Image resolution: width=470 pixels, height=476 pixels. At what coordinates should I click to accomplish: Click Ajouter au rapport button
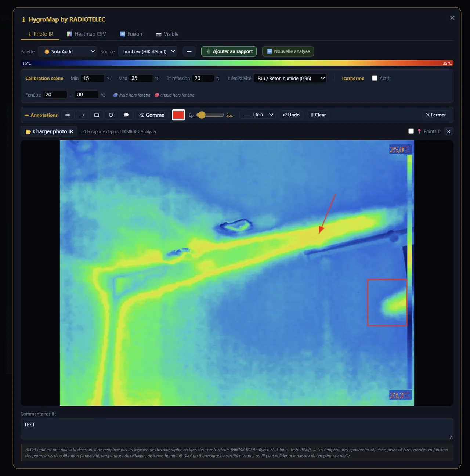(x=229, y=51)
